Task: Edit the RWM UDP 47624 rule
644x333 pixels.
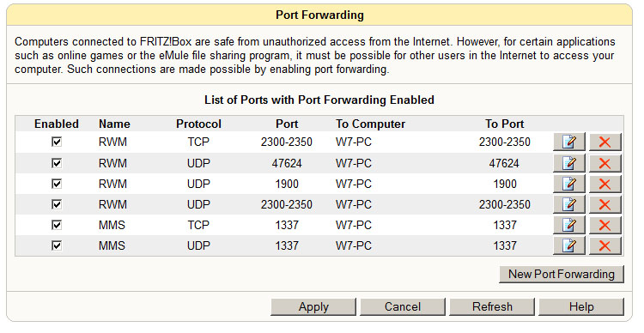Action: (x=568, y=163)
